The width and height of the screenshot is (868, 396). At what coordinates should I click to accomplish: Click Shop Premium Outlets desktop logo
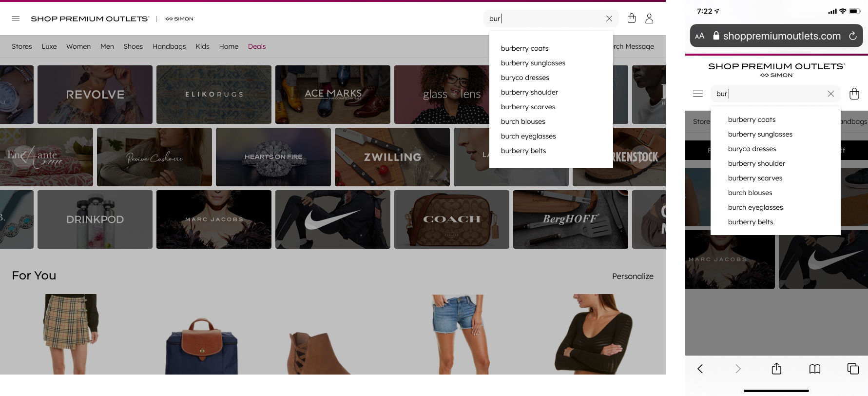click(90, 19)
